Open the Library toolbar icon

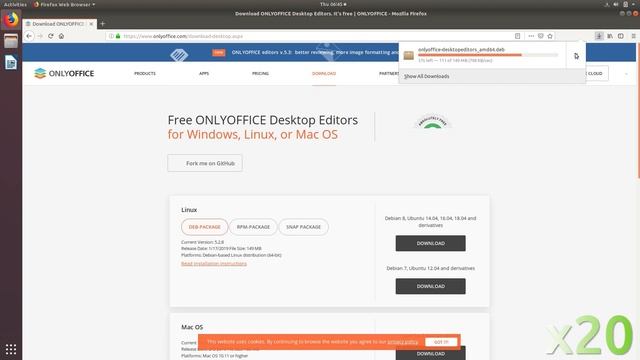point(610,36)
